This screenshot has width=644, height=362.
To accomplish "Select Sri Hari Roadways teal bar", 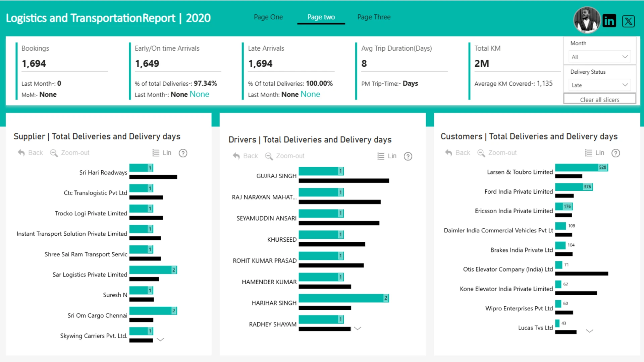I will tap(141, 168).
